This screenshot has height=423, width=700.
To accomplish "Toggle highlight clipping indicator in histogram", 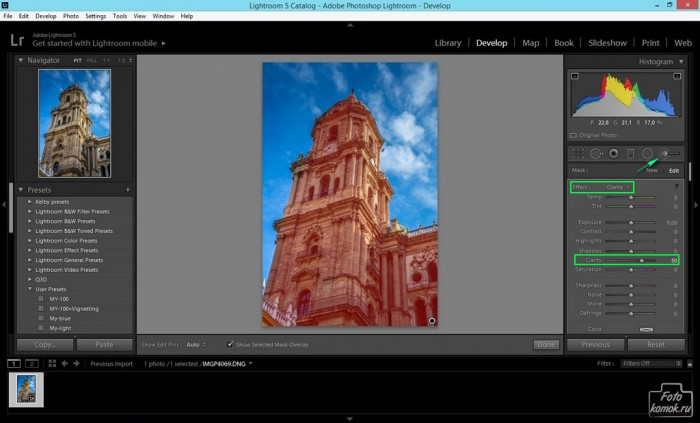I will tap(677, 76).
